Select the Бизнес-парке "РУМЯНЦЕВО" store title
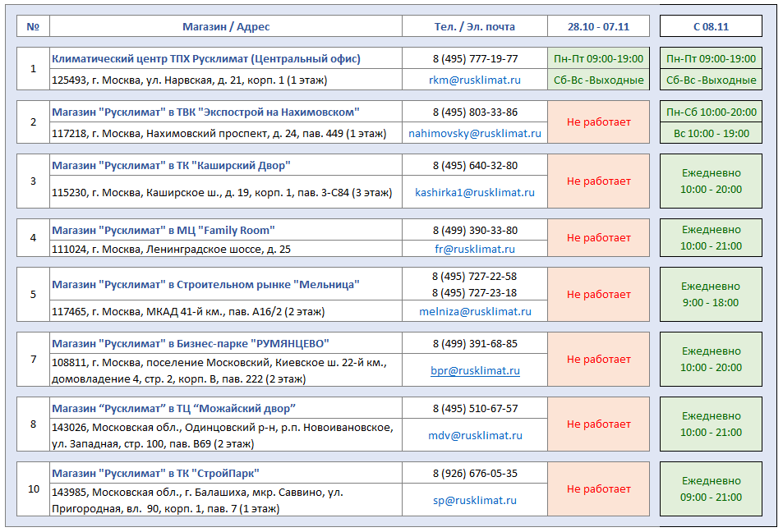Image resolution: width=783 pixels, height=532 pixels. 191,344
